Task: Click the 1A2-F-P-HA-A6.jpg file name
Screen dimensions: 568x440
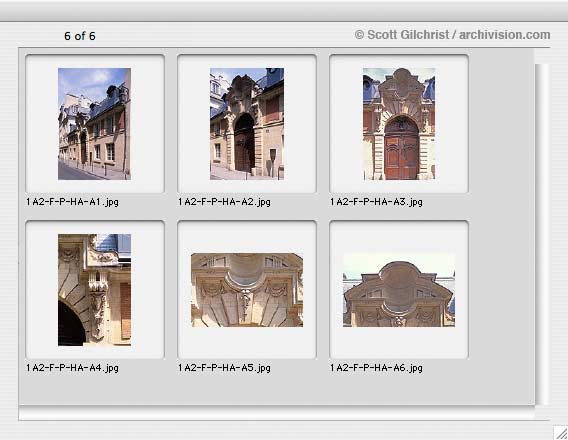Action: (x=376, y=368)
